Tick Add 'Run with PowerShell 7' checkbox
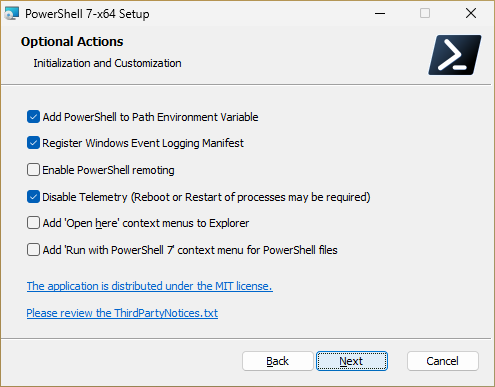The height and width of the screenshot is (387, 495). [33, 250]
